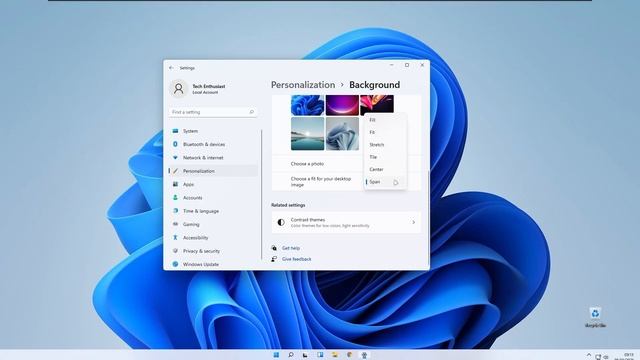Click the Accessibility figure icon
The width and height of the screenshot is (640, 360).
coord(176,238)
